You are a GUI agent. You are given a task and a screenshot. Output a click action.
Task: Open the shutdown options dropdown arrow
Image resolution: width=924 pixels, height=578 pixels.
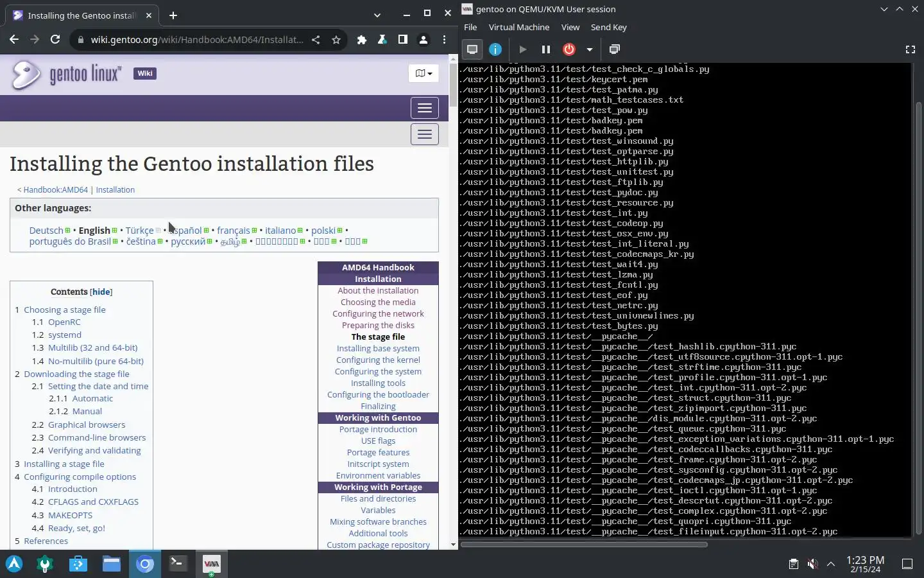click(x=589, y=49)
